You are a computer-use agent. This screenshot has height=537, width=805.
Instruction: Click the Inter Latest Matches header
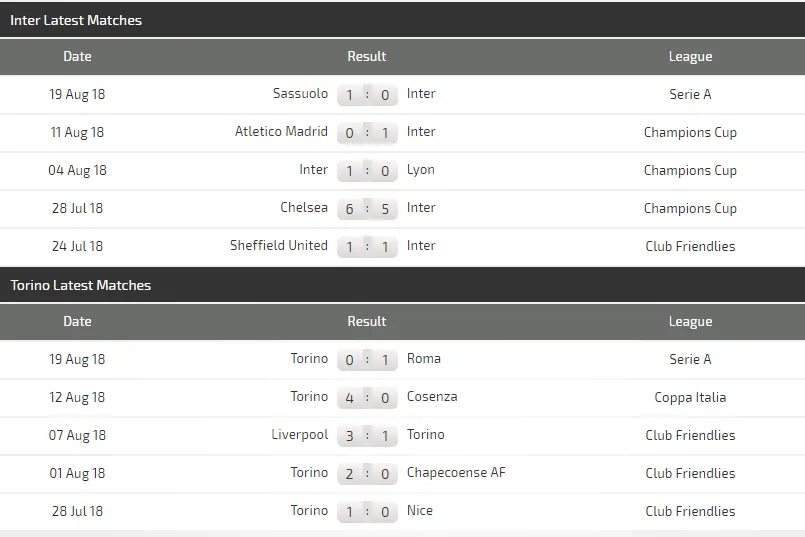point(76,20)
